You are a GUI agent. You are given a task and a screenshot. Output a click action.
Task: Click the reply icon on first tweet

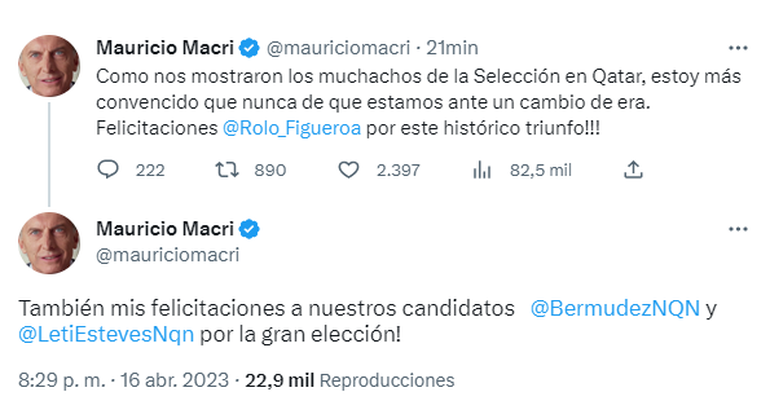(x=108, y=171)
